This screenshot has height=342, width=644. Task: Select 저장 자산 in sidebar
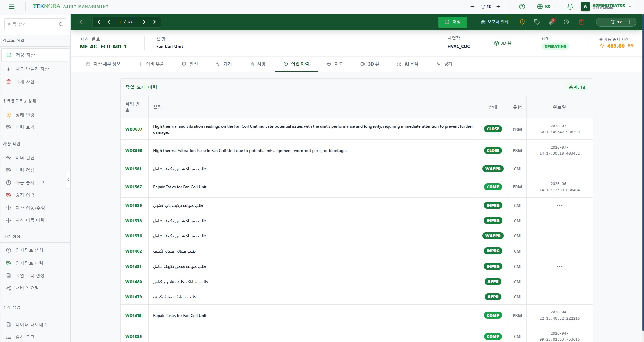click(x=35, y=55)
